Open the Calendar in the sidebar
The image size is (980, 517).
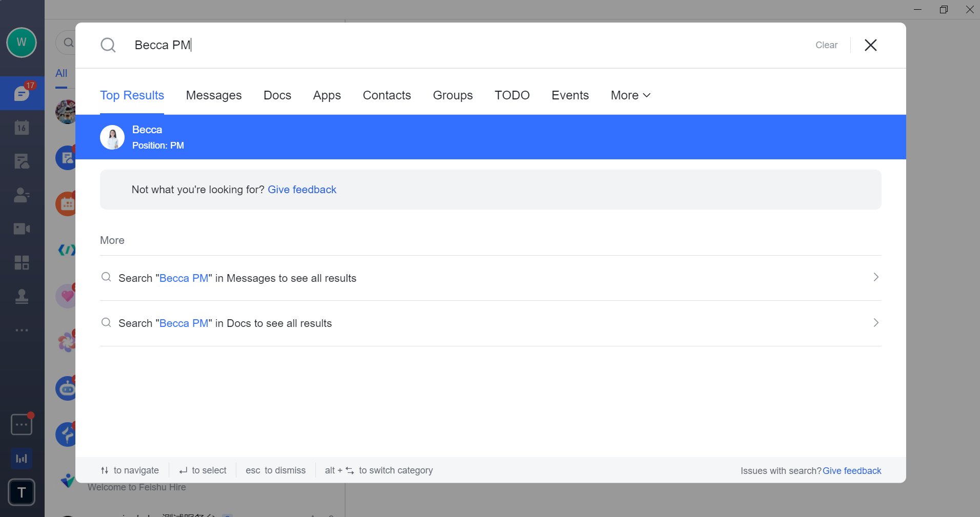click(x=21, y=127)
